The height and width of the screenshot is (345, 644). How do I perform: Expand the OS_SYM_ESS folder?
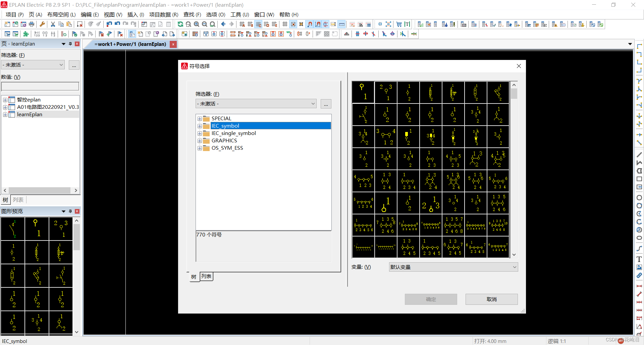point(200,148)
